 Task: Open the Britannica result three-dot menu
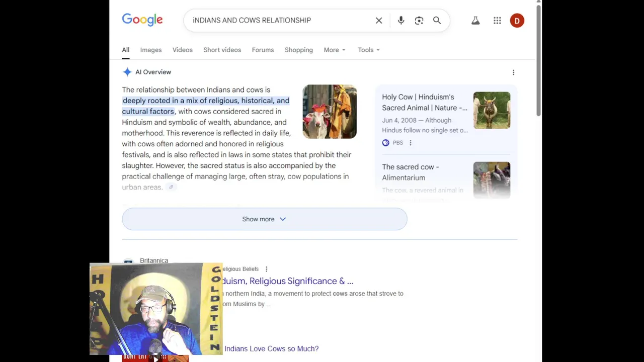pos(266,269)
